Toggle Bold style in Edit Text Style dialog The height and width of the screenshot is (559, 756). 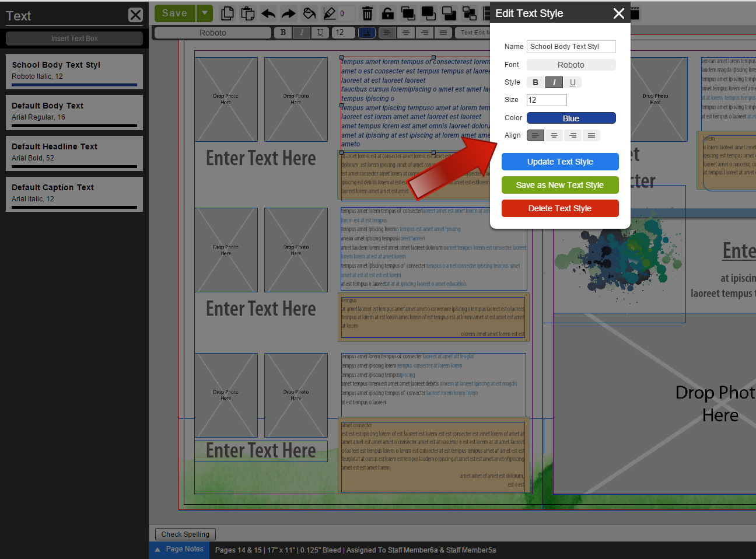click(x=535, y=82)
